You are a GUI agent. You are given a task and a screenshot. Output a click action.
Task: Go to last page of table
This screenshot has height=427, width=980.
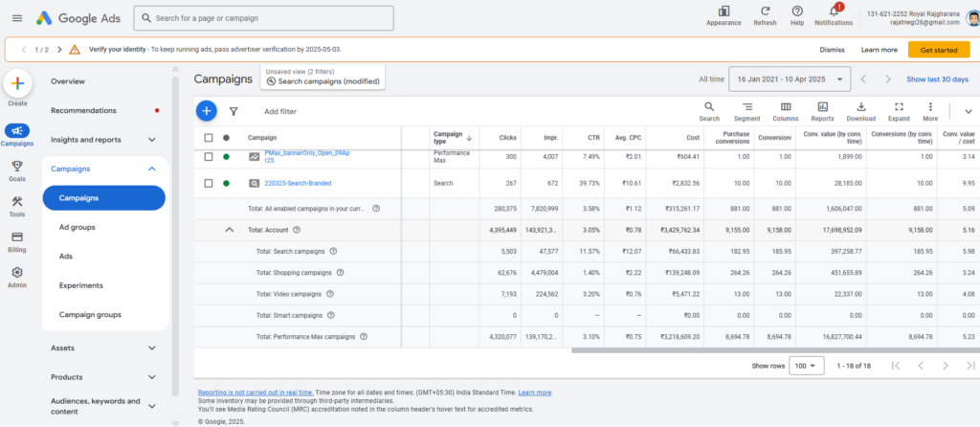coord(970,366)
